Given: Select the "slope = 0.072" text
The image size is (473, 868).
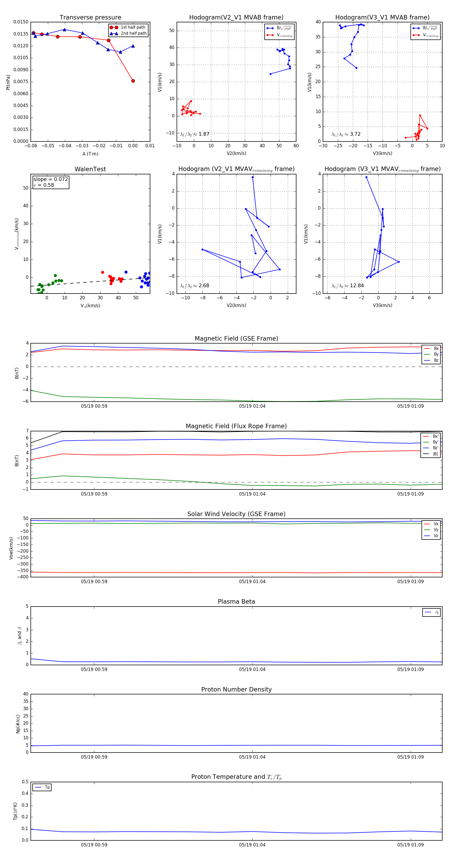Looking at the screenshot, I should [50, 179].
